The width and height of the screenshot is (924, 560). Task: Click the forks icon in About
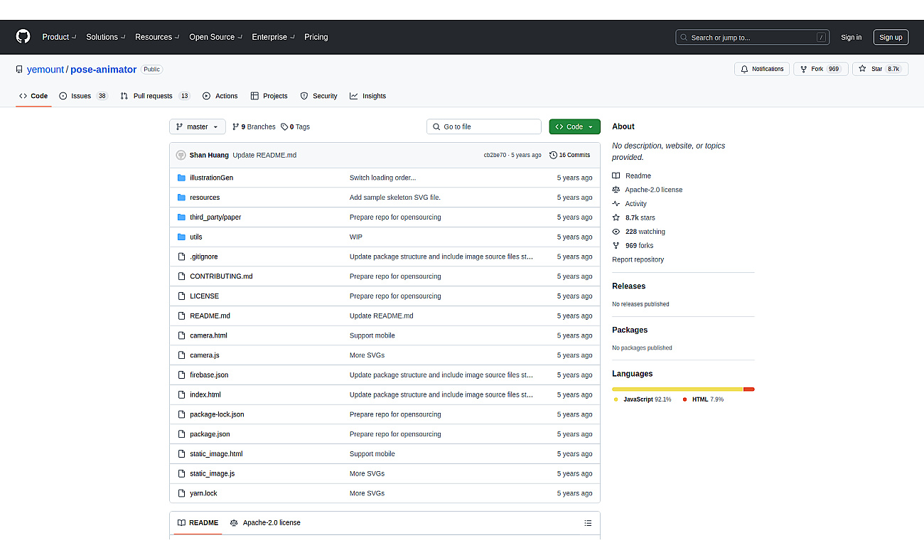click(616, 246)
